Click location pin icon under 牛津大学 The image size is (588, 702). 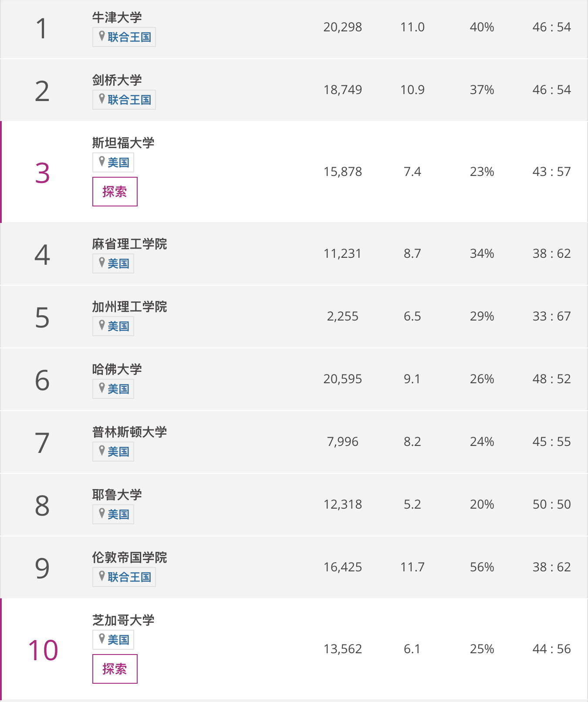click(102, 36)
